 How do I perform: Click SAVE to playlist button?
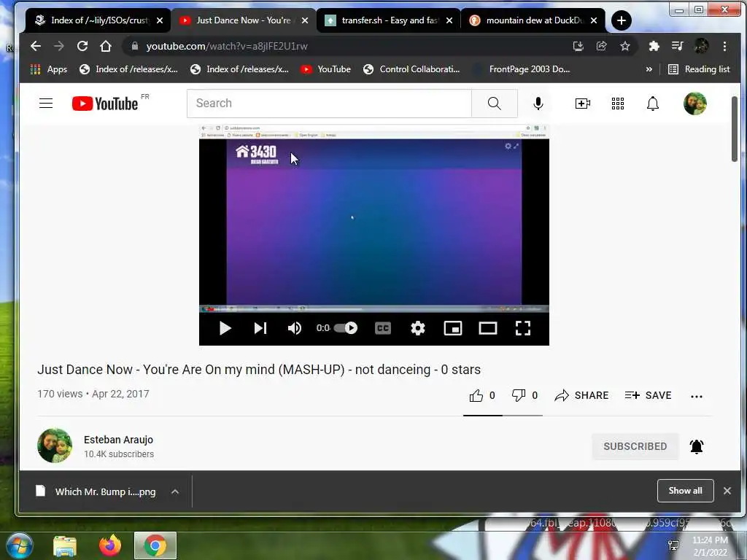[x=648, y=396]
